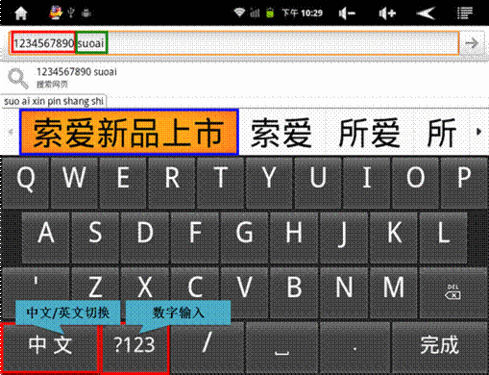Screen dimensions: 489x375
Task: Tap the battery indicator icon
Action: [270, 13]
